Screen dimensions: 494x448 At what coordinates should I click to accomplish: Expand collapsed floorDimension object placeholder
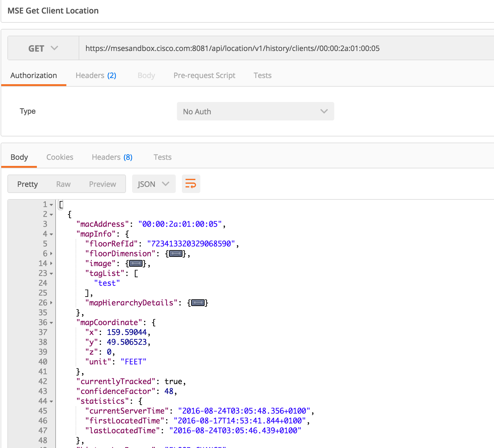pos(176,254)
